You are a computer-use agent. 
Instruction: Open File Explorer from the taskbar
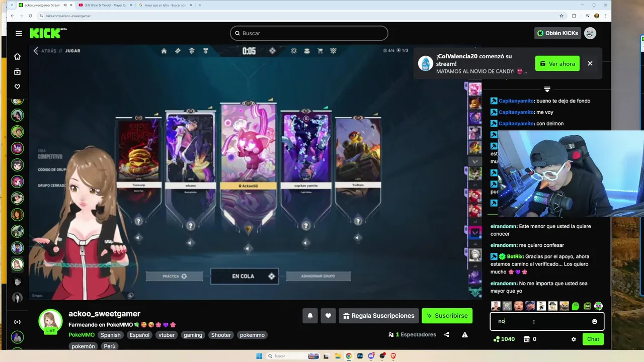(x=337, y=356)
